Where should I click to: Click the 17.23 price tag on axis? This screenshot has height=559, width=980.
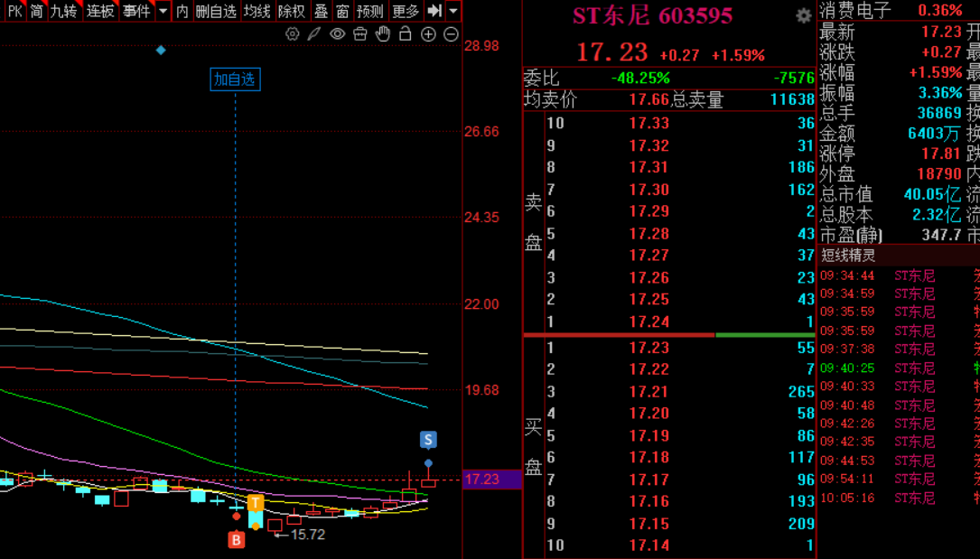[x=491, y=479]
